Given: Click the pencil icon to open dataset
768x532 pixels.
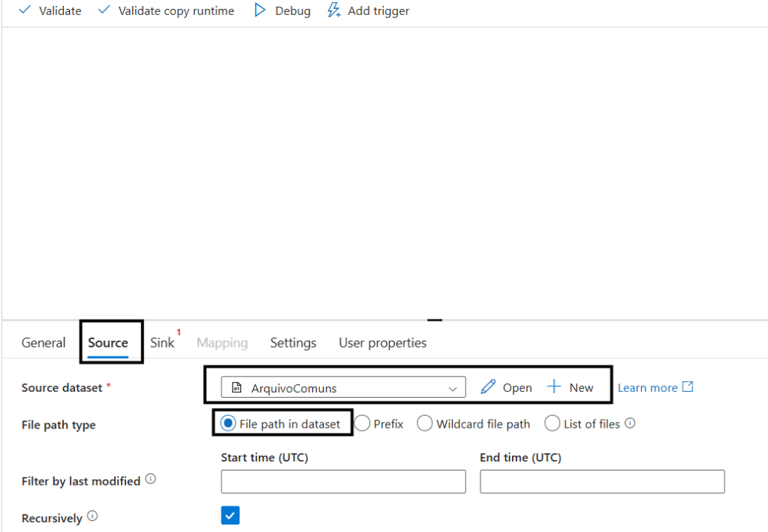Looking at the screenshot, I should 489,387.
